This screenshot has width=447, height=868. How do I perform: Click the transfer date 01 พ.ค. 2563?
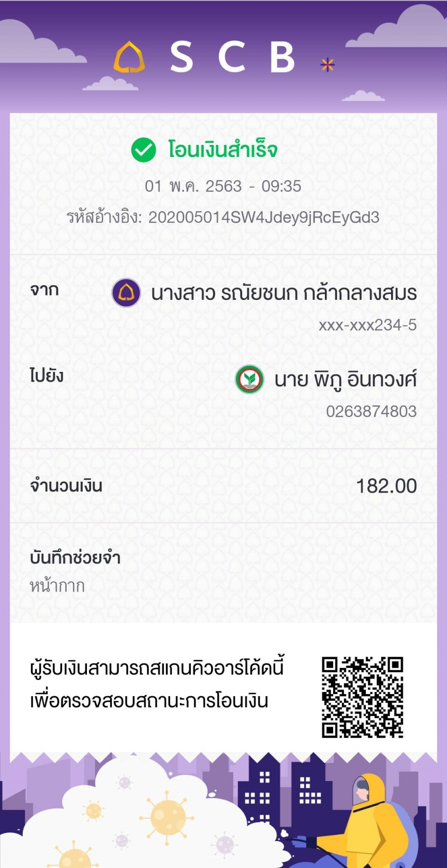point(193,186)
